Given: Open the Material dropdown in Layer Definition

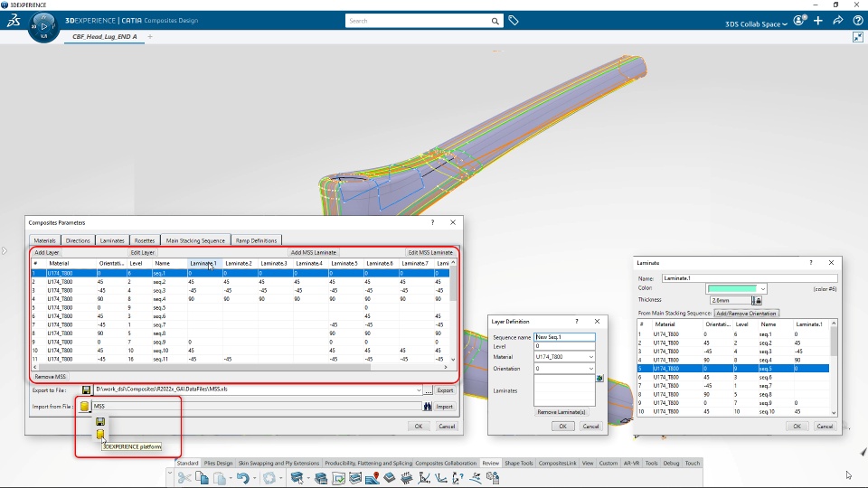Looking at the screenshot, I should click(590, 357).
